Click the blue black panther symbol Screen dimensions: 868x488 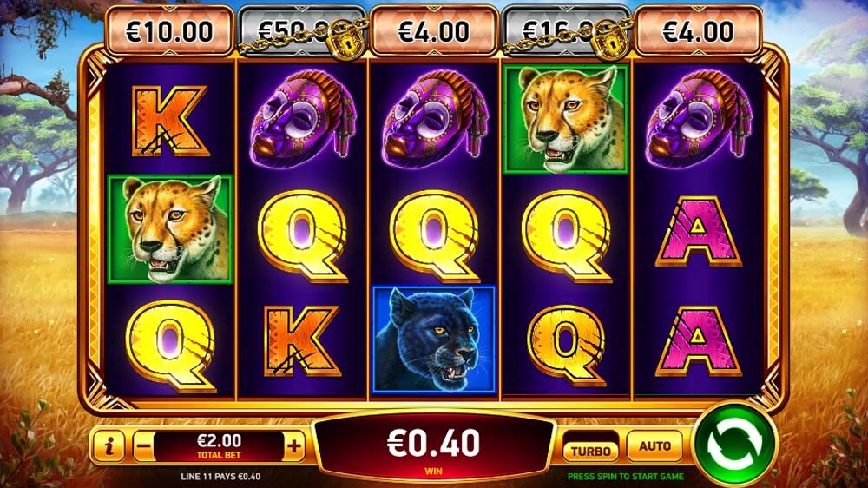pyautogui.click(x=434, y=340)
